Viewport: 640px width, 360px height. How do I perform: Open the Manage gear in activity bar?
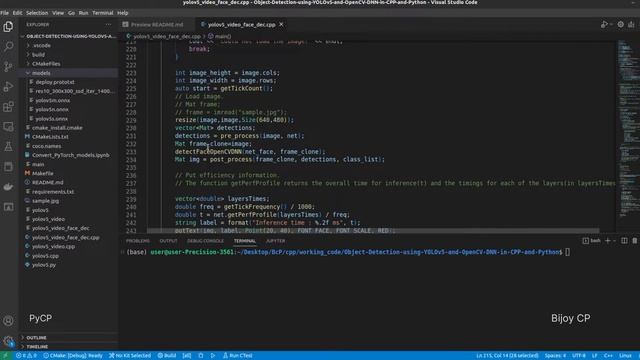point(8,341)
